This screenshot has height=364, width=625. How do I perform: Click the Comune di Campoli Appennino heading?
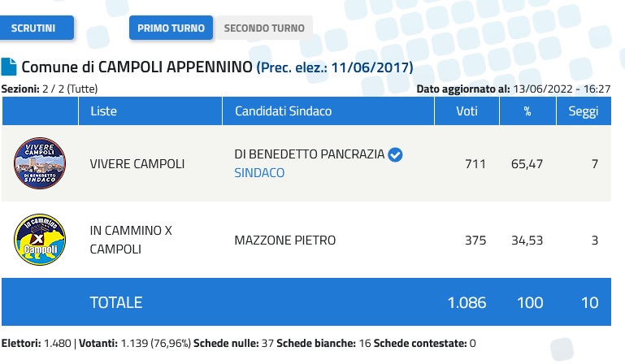[137, 67]
